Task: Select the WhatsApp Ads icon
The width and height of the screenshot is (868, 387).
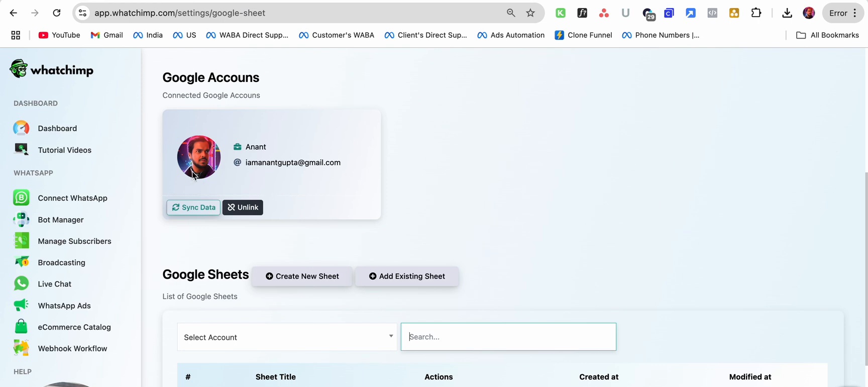Action: click(21, 305)
